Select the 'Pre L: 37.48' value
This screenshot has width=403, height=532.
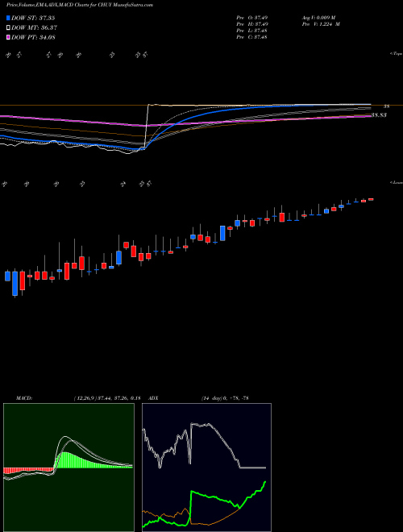pos(252,31)
